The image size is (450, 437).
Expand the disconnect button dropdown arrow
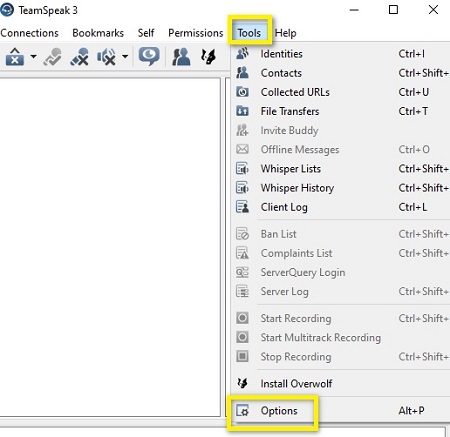coord(34,56)
